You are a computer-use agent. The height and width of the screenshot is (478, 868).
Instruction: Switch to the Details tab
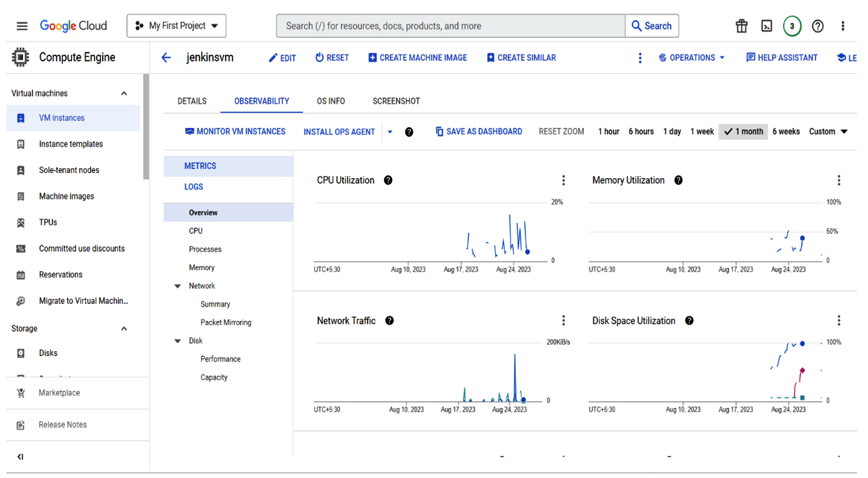pos(192,101)
